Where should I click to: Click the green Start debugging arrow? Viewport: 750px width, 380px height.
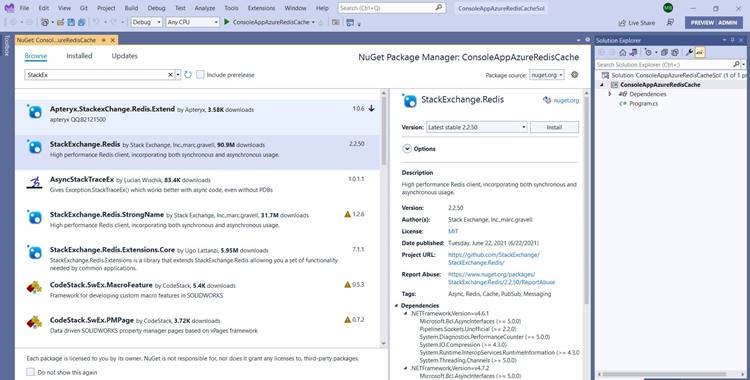click(x=227, y=22)
